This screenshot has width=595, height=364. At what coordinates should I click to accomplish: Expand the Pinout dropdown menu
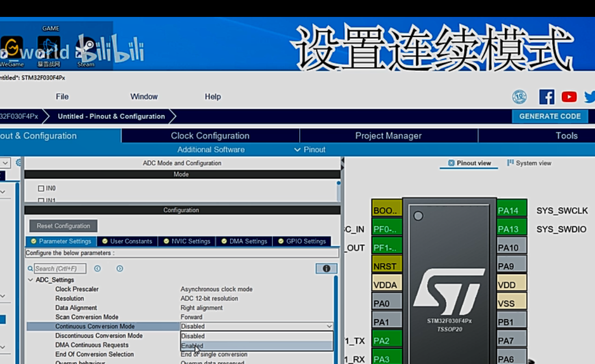tap(310, 149)
